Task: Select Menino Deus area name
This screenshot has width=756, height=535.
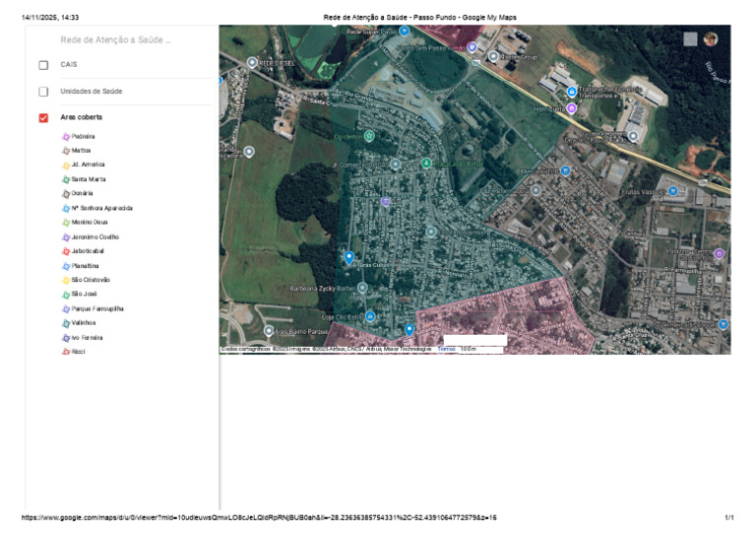Action: (90, 223)
